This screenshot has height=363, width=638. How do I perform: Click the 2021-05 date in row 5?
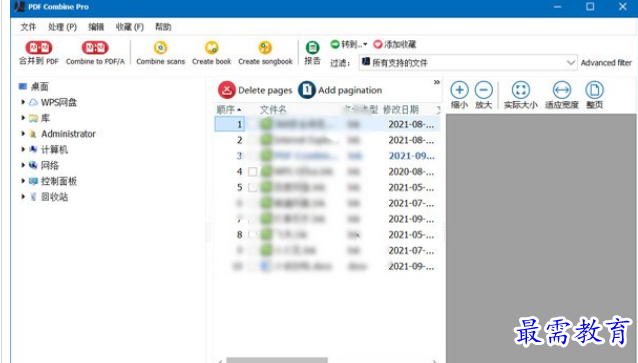pos(411,187)
